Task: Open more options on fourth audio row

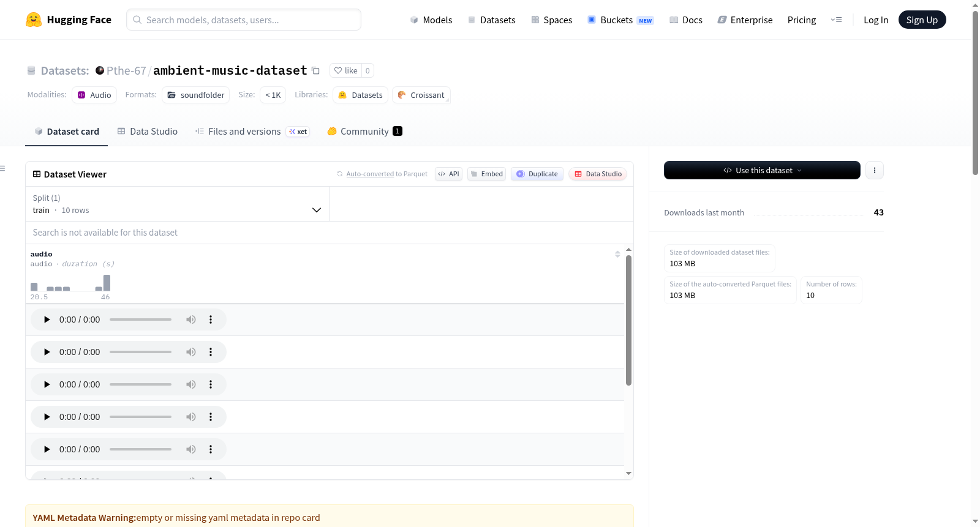Action: (211, 417)
